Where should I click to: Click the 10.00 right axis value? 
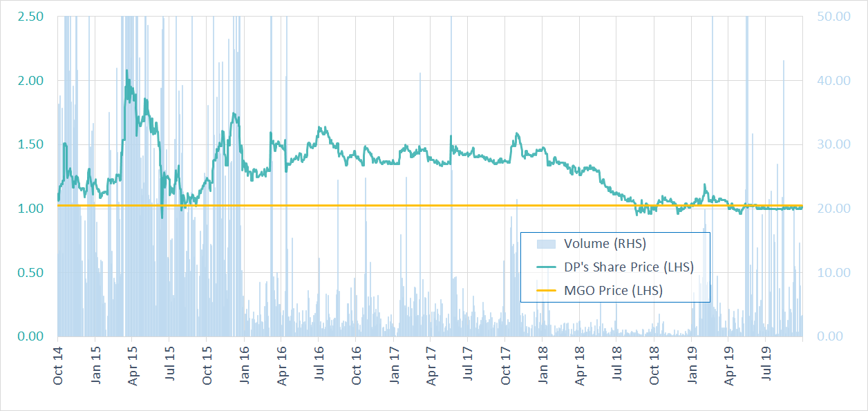pos(834,273)
